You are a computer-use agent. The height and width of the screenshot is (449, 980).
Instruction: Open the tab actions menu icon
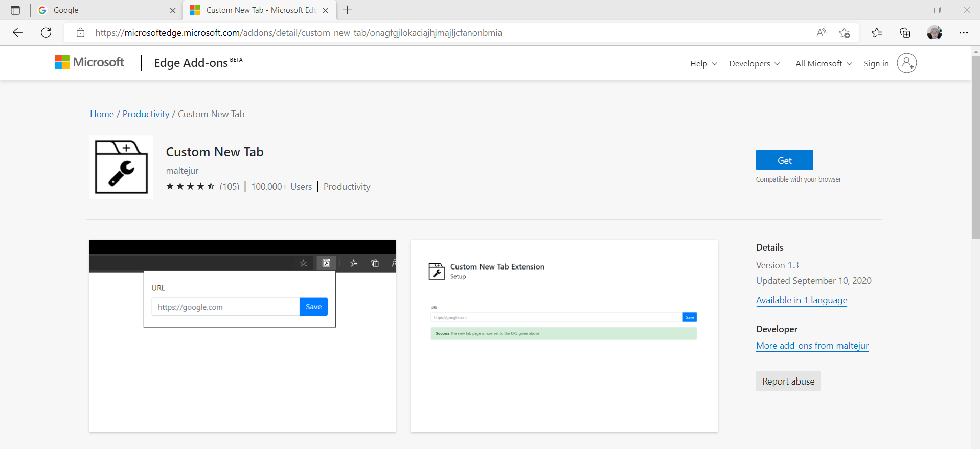[x=15, y=10]
